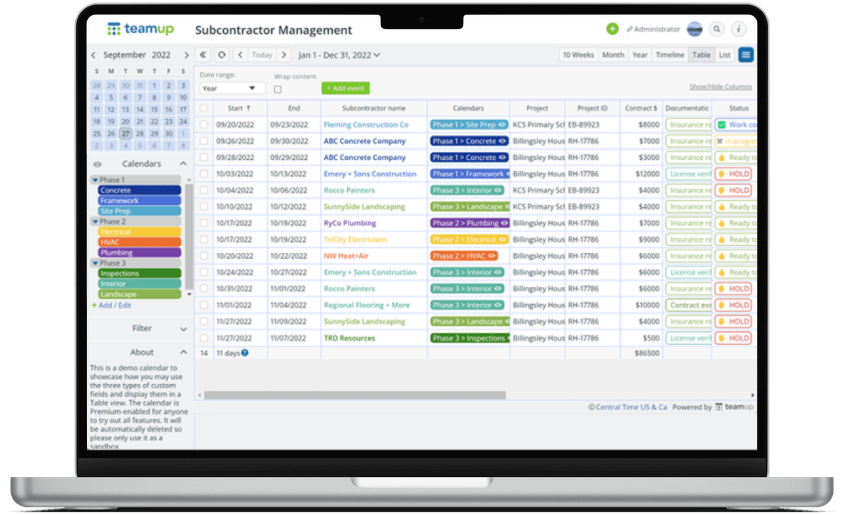Switch to the 10 Weeks view
Image resolution: width=844 pixels, height=515 pixels.
pyautogui.click(x=578, y=55)
